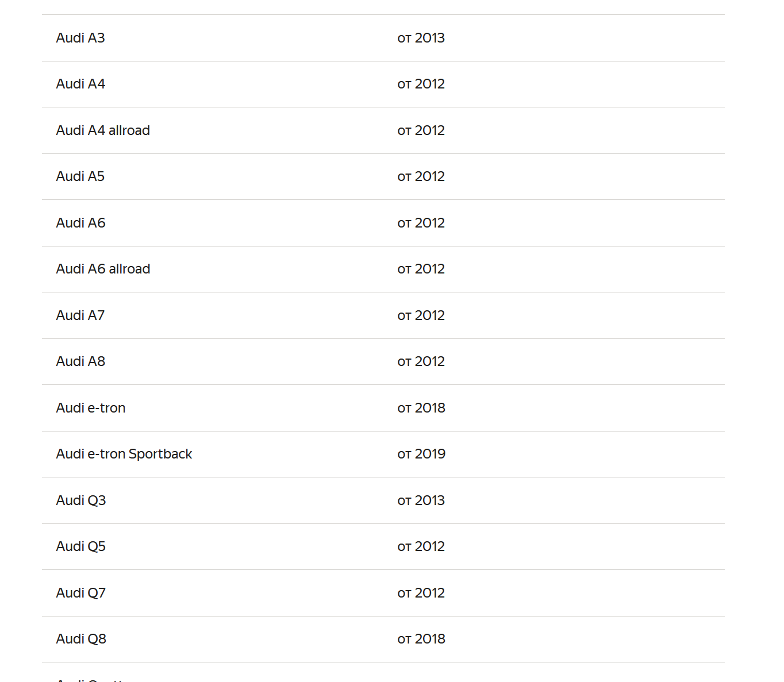The width and height of the screenshot is (784, 682).
Task: Click 'от 2018' year for Audi e-tron
Action: tap(421, 408)
